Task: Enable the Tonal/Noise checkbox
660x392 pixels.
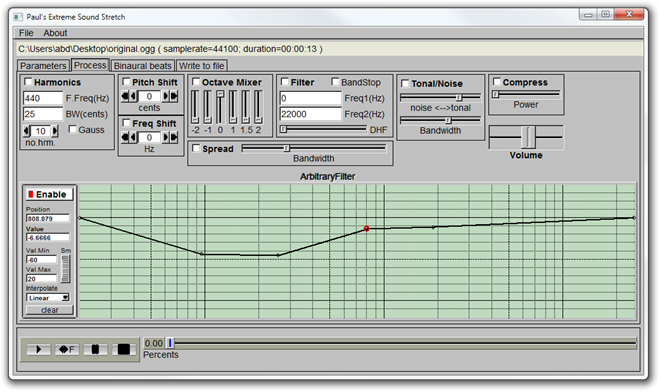Action: [405, 83]
